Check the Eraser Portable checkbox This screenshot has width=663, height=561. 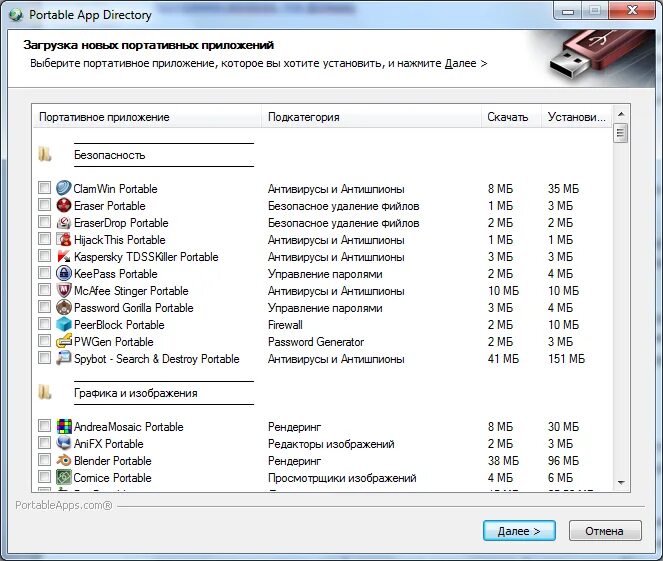click(44, 205)
